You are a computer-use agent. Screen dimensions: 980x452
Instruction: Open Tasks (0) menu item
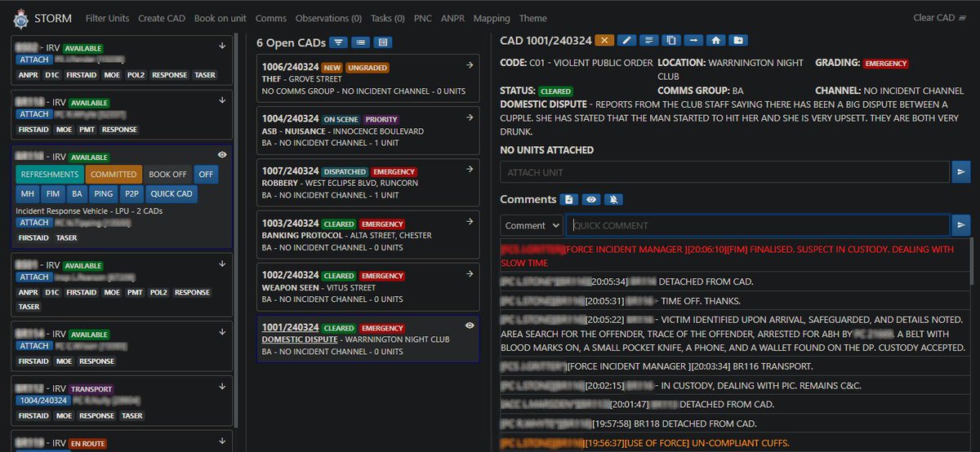tap(388, 18)
